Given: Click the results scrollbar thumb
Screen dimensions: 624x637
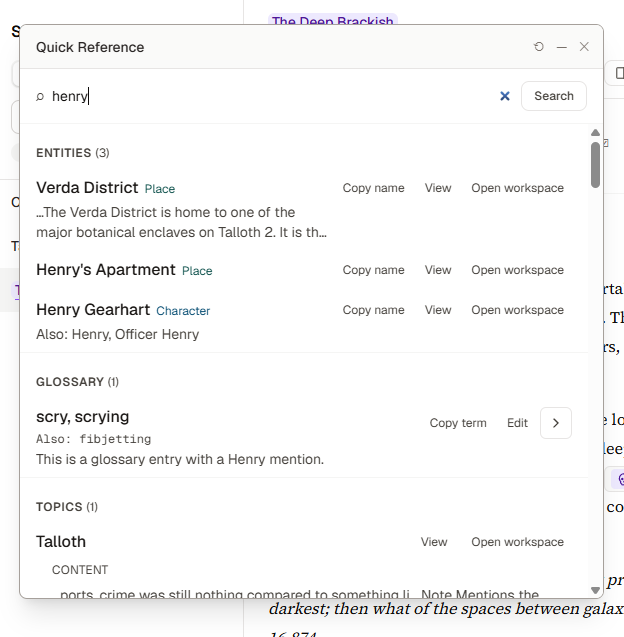Looking at the screenshot, I should click(x=596, y=165).
